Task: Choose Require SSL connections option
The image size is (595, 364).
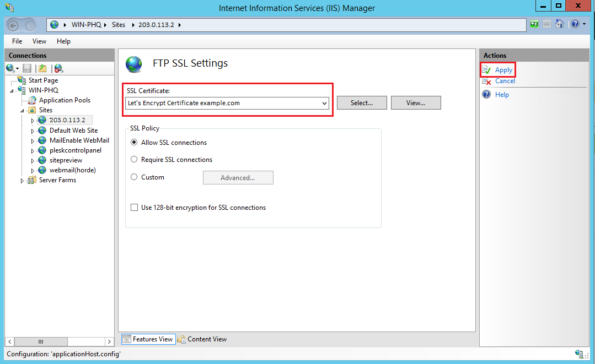Action: click(x=134, y=160)
